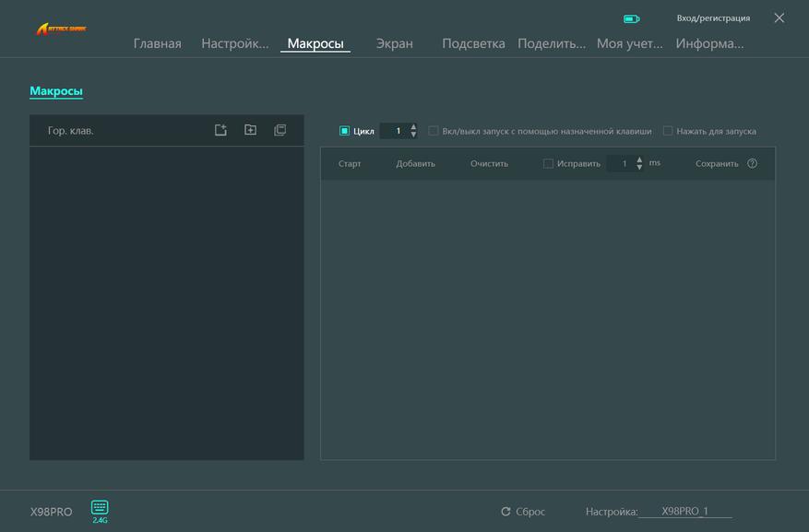Image resolution: width=809 pixels, height=532 pixels.
Task: Enable Вкл/выкл запуск с помощью назначенной клавиши
Action: point(434,131)
